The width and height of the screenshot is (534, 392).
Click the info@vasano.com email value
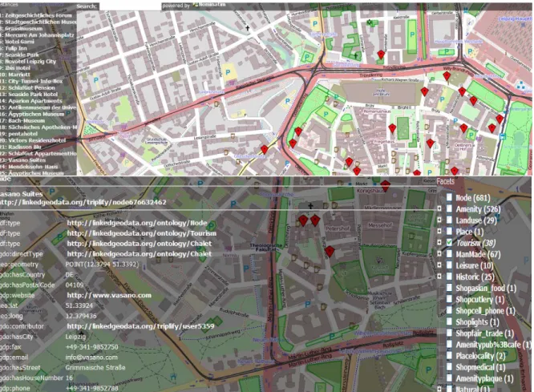[91, 358]
